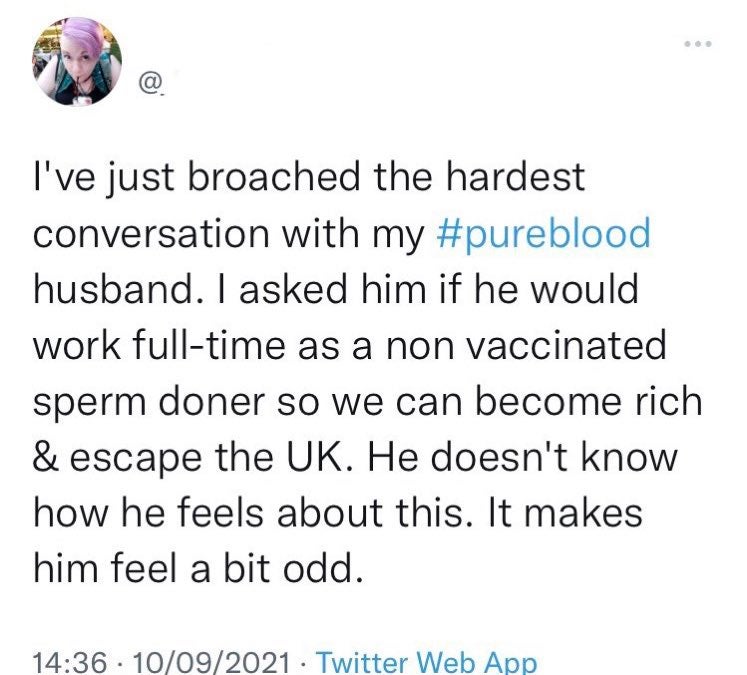Image resolution: width=747 pixels, height=675 pixels.
Task: Click the word "broached" in the tweet
Action: click(x=274, y=177)
